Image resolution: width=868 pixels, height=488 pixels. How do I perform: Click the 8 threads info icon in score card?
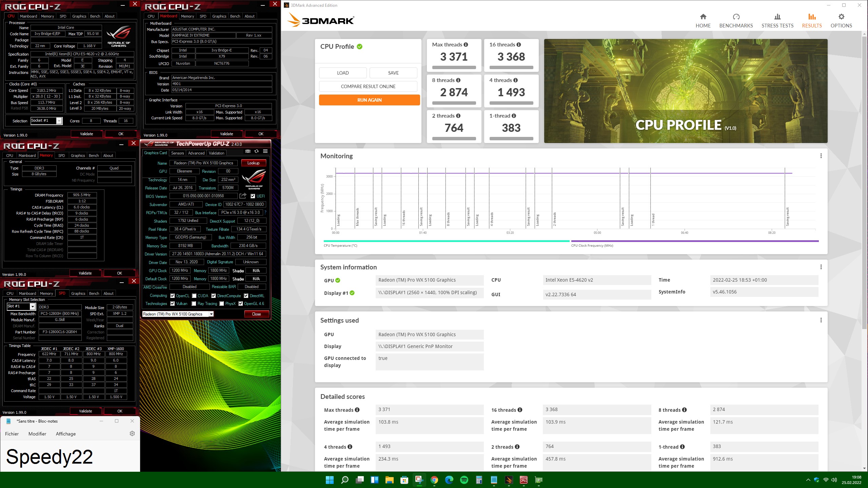pos(458,80)
